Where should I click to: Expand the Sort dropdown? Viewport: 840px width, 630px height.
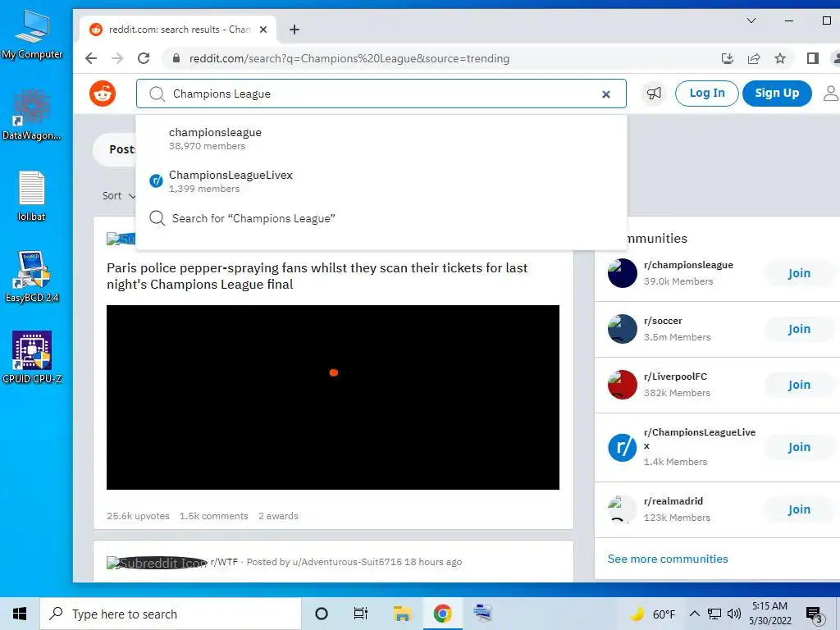pos(119,196)
